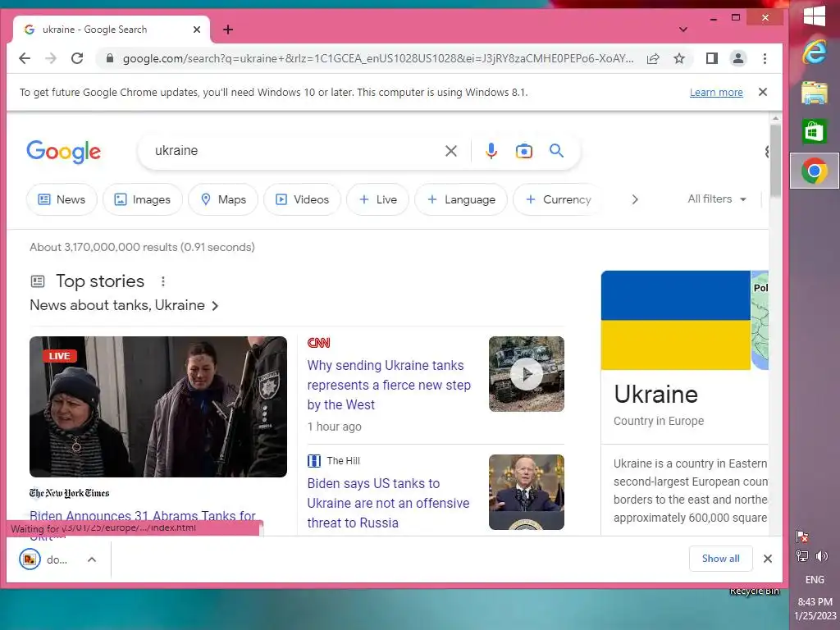Share this page using the share icon
840x630 pixels.
[653, 58]
